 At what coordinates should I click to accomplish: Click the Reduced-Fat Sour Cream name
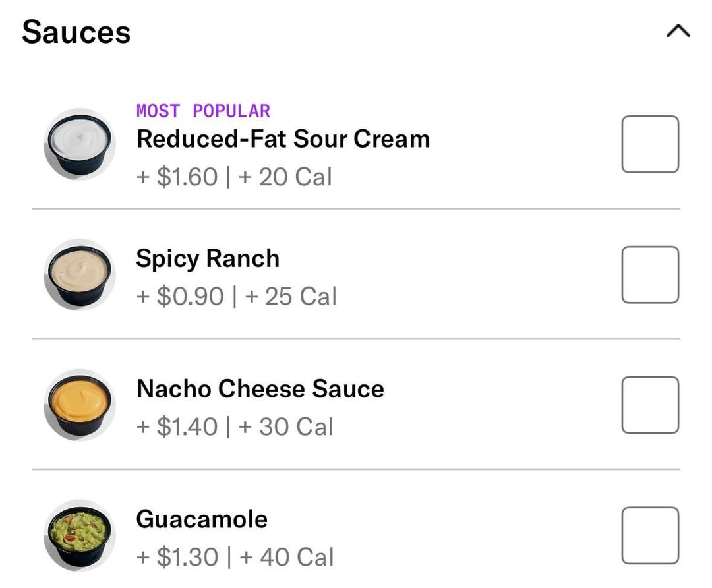click(x=283, y=139)
